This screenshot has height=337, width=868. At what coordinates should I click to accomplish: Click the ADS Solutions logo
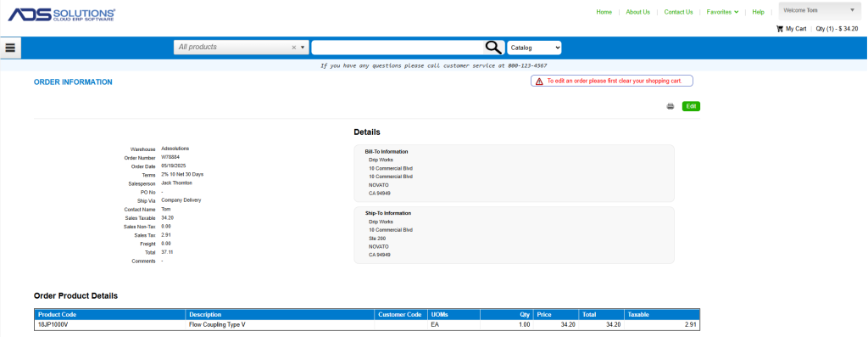tap(61, 14)
